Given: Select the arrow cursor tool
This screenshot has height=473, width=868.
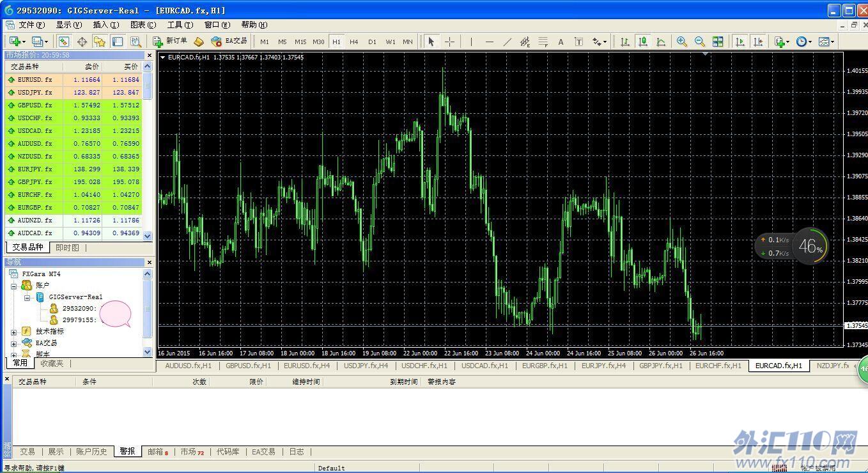Looking at the screenshot, I should [431, 42].
